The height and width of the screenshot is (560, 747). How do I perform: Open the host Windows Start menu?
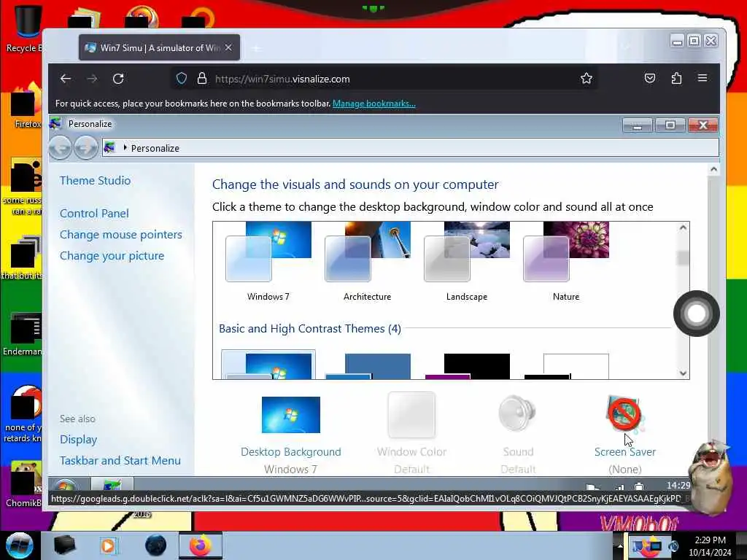(x=18, y=545)
